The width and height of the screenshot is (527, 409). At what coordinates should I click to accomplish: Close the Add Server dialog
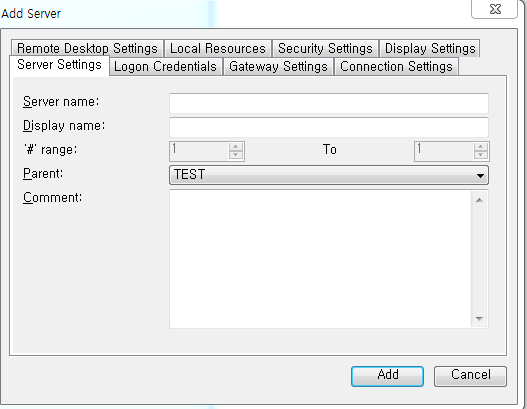pyautogui.click(x=494, y=9)
